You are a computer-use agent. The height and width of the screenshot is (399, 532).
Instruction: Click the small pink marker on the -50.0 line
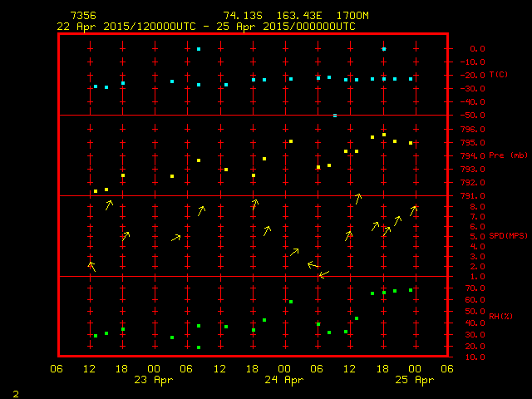click(335, 116)
